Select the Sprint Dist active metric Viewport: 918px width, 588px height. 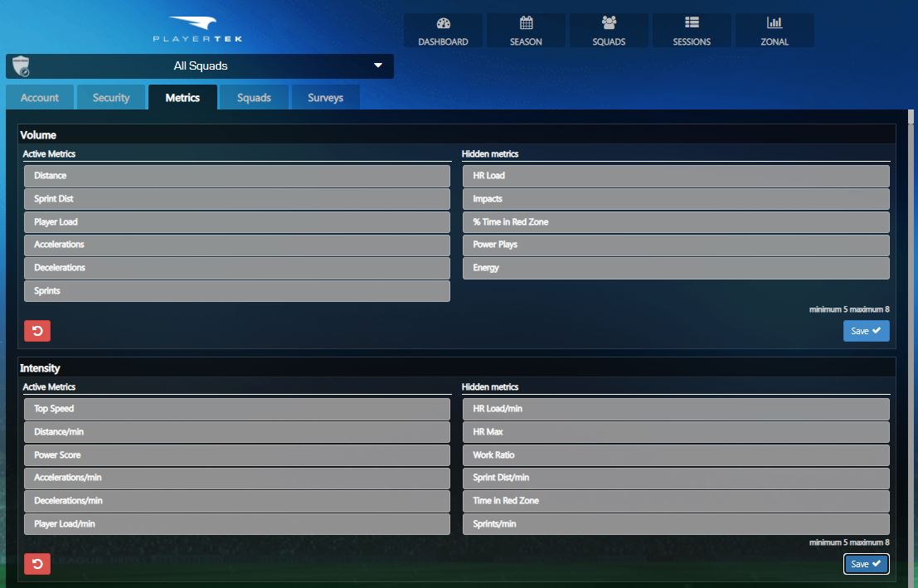[x=237, y=199]
